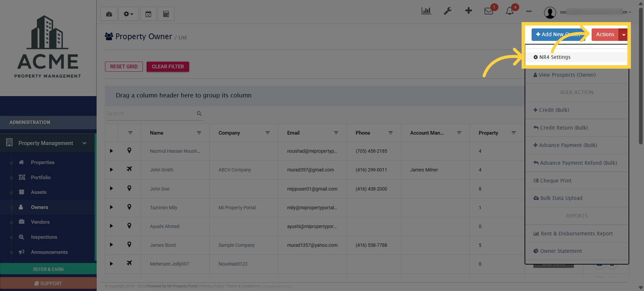Open Announcements in the sidebar
644x291 pixels.
[49, 252]
